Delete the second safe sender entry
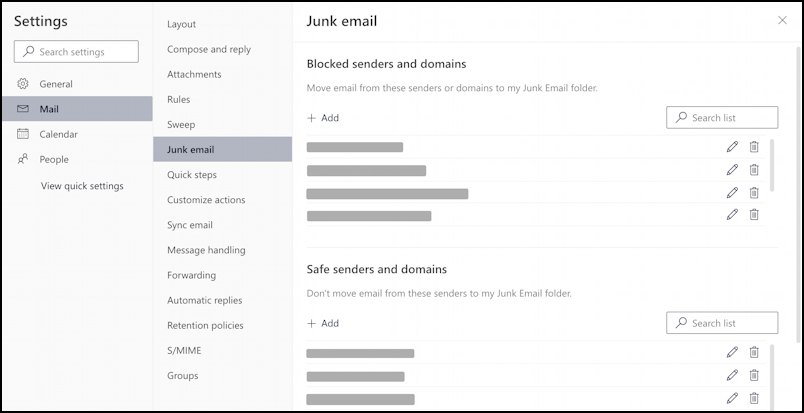Viewport: 804px width, 413px height. (x=754, y=375)
